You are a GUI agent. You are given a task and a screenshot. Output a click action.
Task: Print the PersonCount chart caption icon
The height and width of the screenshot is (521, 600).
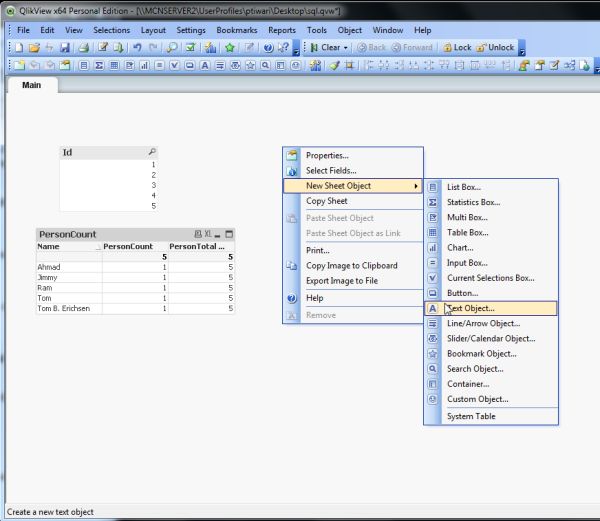click(x=198, y=234)
